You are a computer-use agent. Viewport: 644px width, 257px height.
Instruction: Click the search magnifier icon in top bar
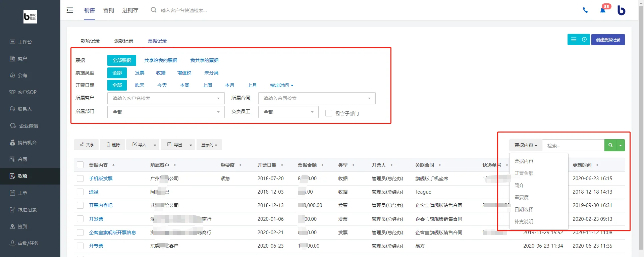[154, 10]
